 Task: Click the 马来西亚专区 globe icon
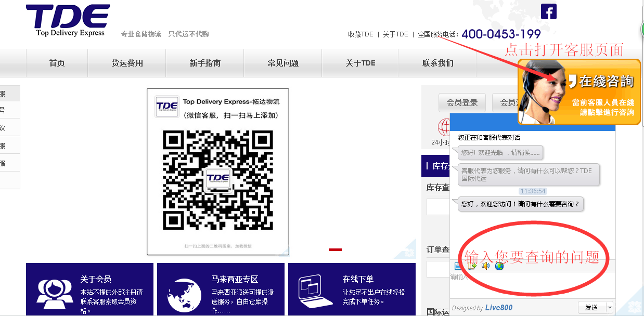[x=184, y=295]
